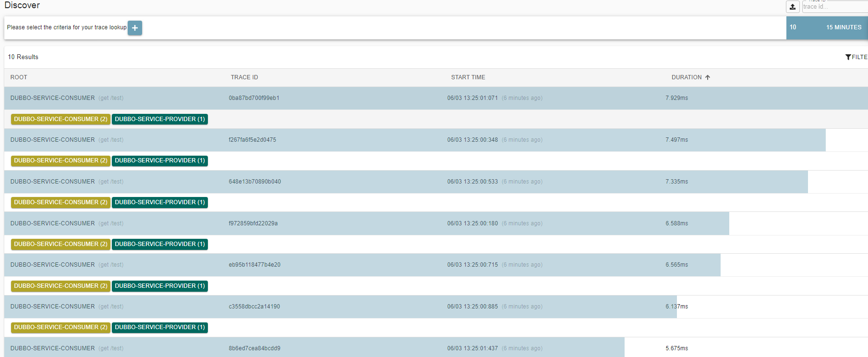
Task: Select the 6.565ms duration cell
Action: [676, 265]
